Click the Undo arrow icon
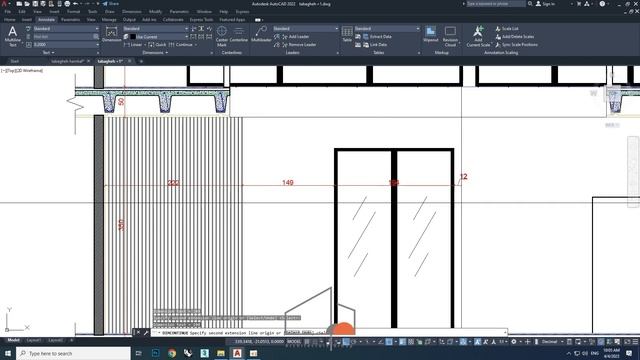This screenshot has width=640, height=360. pos(76,4)
